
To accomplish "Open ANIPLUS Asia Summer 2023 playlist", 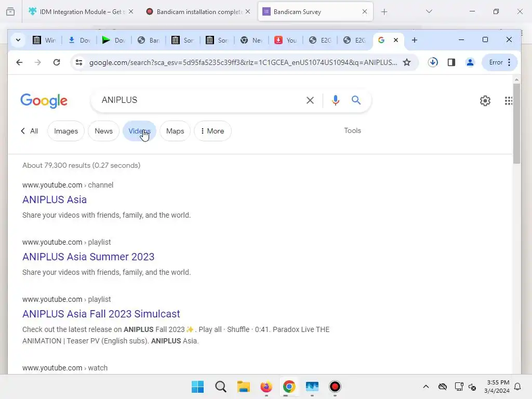I will (x=88, y=257).
